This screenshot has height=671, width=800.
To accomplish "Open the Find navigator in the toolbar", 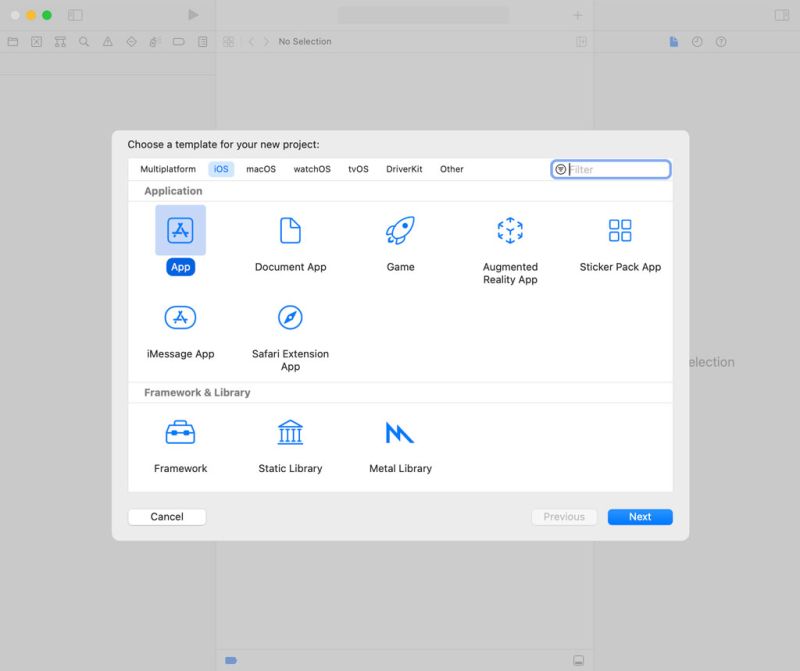I will (84, 42).
